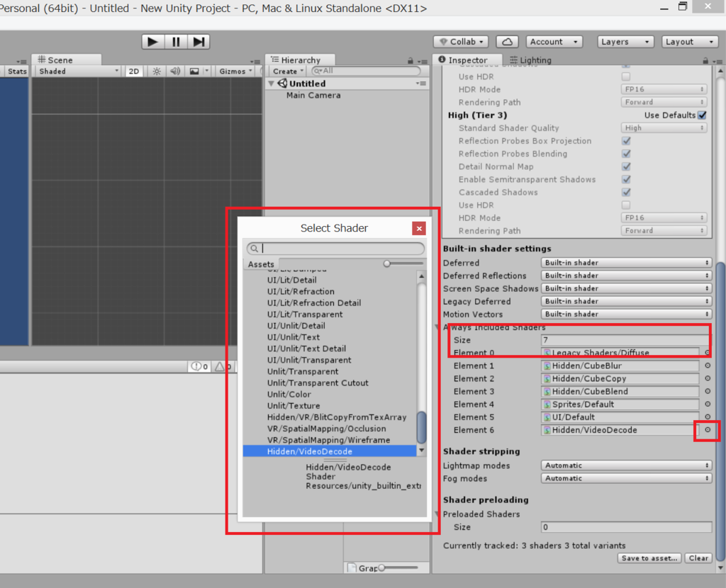The image size is (726, 588).
Task: Open Screen Space Shadows shader dropdown
Action: (626, 288)
